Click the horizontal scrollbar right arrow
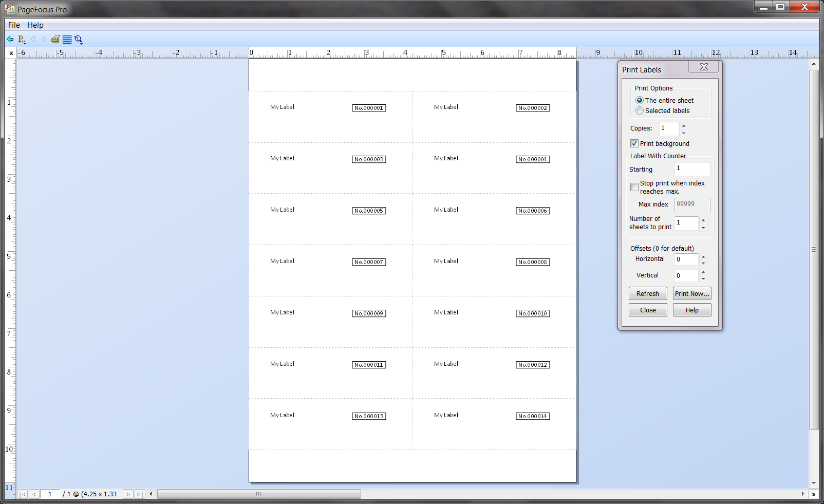The height and width of the screenshot is (504, 824). pyautogui.click(x=803, y=494)
